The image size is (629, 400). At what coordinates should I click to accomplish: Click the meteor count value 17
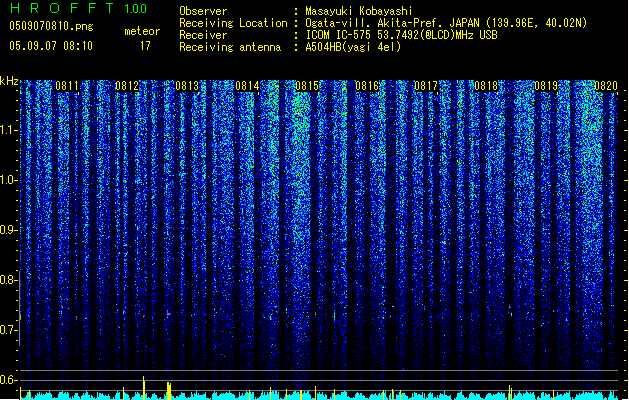pyautogui.click(x=145, y=46)
